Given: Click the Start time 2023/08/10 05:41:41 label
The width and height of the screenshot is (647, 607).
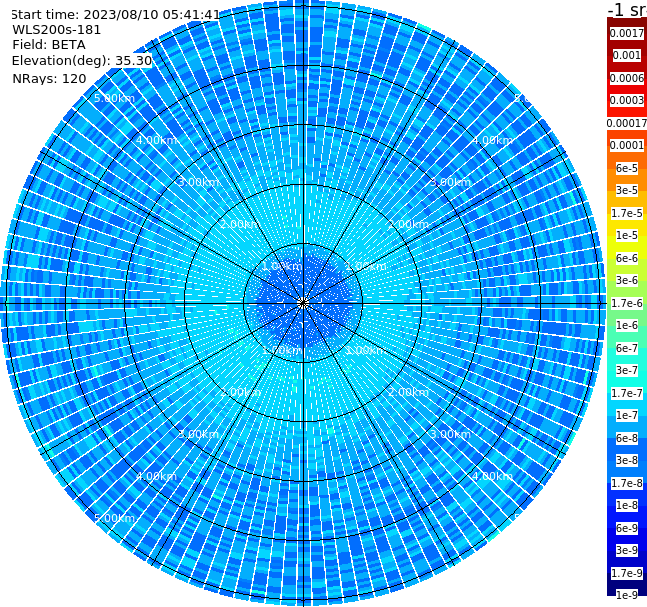Looking at the screenshot, I should coord(115,15).
